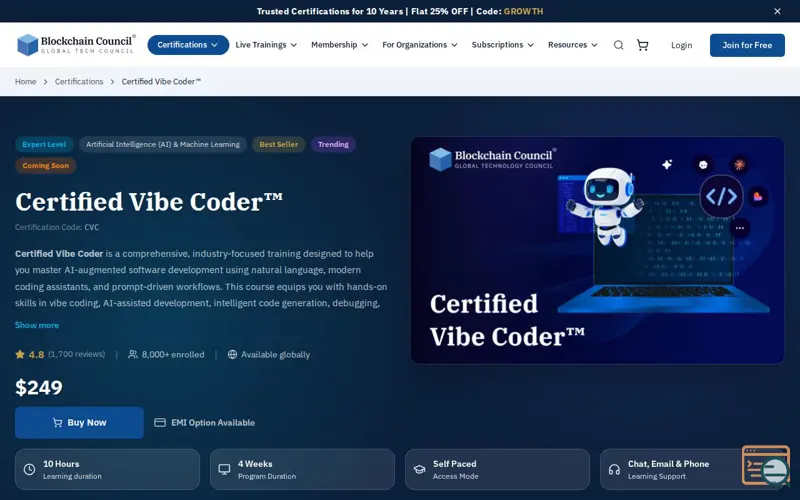Expand the Subscriptions menu
The image size is (800, 500).
click(503, 45)
